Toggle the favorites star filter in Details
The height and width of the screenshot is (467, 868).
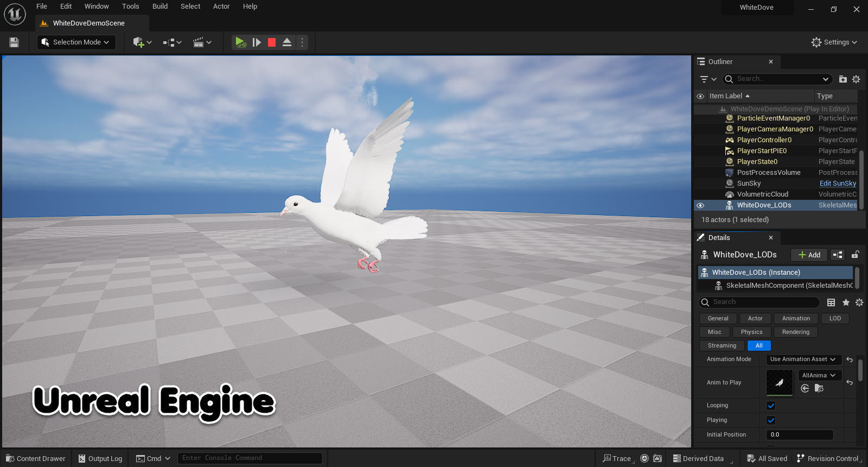846,302
